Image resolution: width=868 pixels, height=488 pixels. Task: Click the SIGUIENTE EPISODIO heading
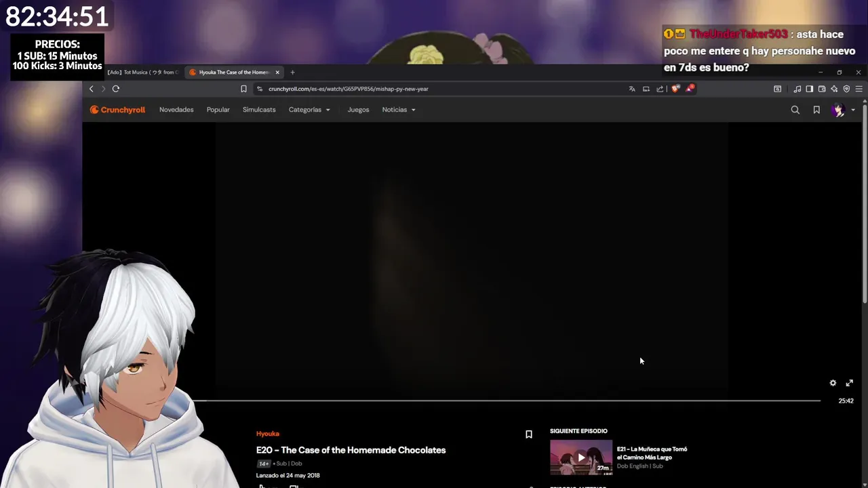pyautogui.click(x=578, y=431)
